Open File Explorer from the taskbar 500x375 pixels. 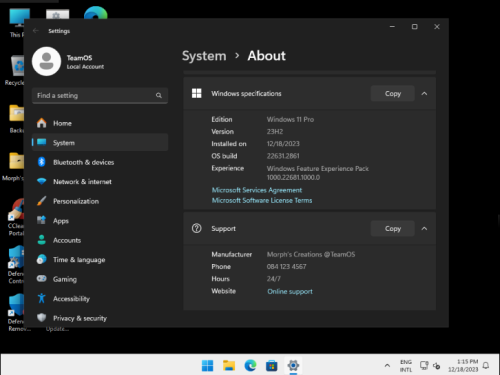[229, 366]
